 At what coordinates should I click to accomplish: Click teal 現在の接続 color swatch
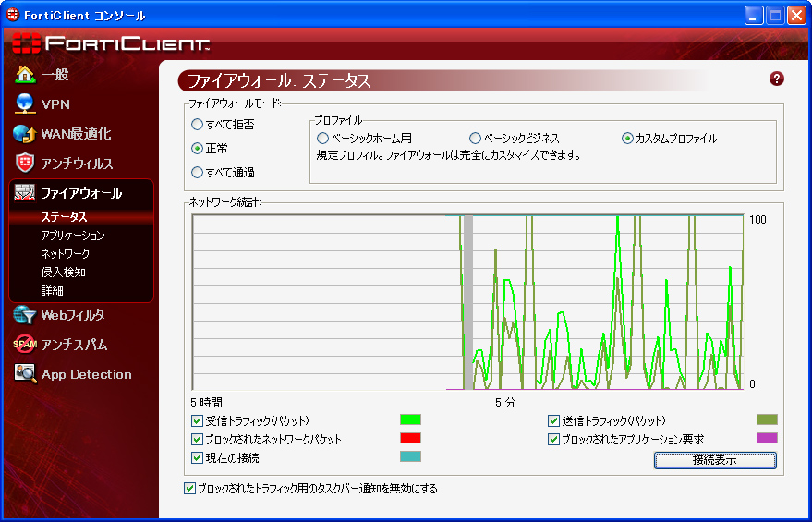[410, 456]
